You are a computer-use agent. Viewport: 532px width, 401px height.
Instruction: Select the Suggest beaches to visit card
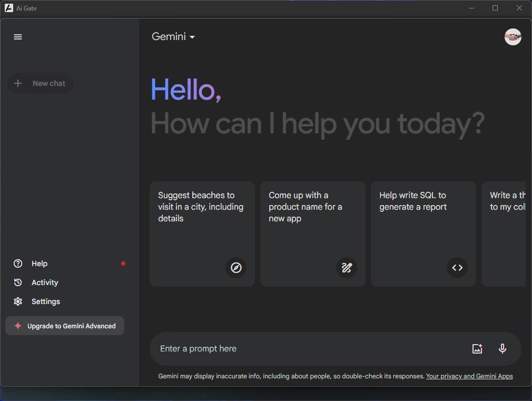pos(202,234)
